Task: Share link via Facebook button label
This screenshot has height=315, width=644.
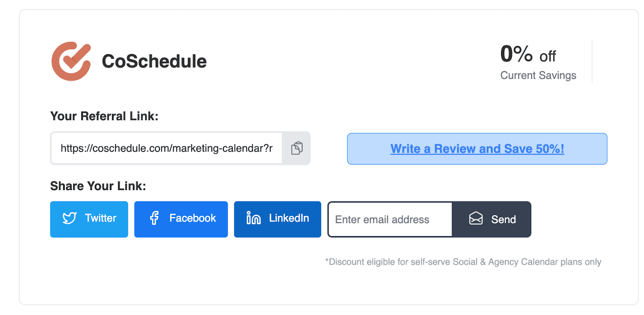Action: 192,218
